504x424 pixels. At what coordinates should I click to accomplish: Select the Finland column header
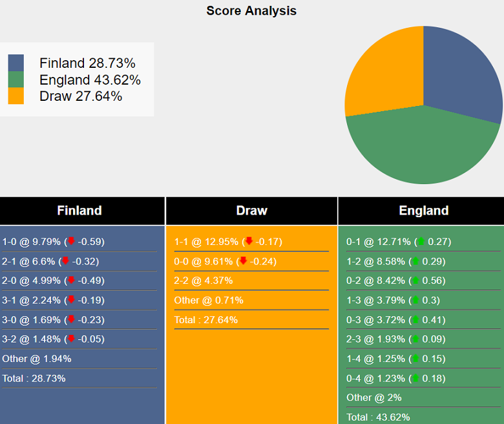point(79,211)
